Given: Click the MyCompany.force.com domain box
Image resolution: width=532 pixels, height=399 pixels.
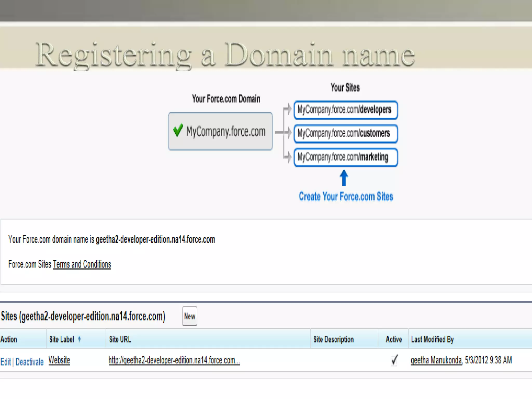Looking at the screenshot, I should point(220,131).
